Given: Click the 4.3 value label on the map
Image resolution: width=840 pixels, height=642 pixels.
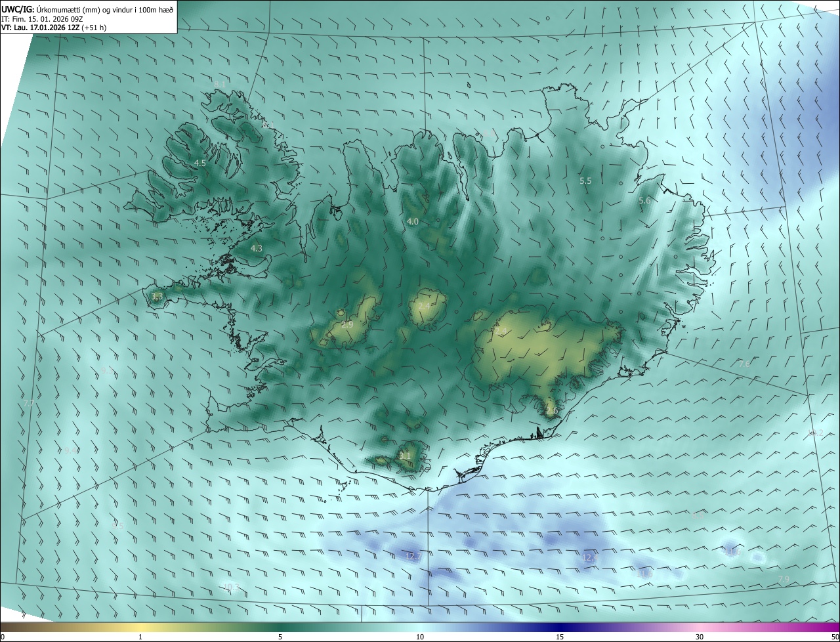Looking at the screenshot, I should [x=257, y=248].
